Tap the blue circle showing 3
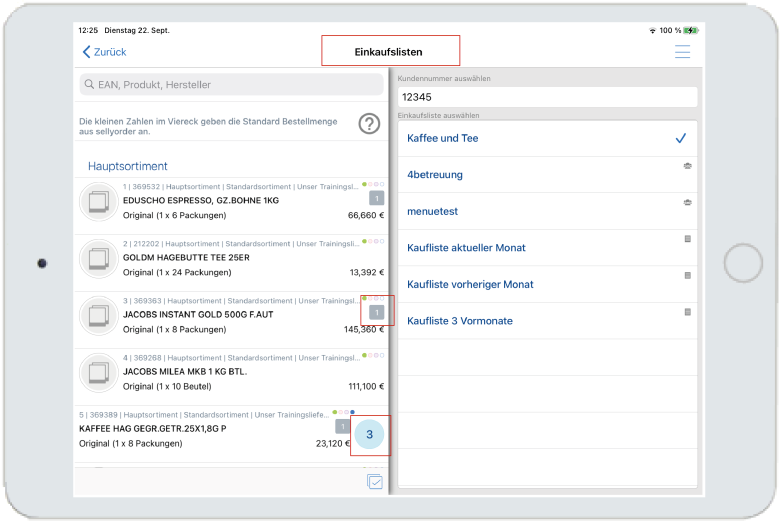Screen dimensions: 780x525 coord(369,434)
